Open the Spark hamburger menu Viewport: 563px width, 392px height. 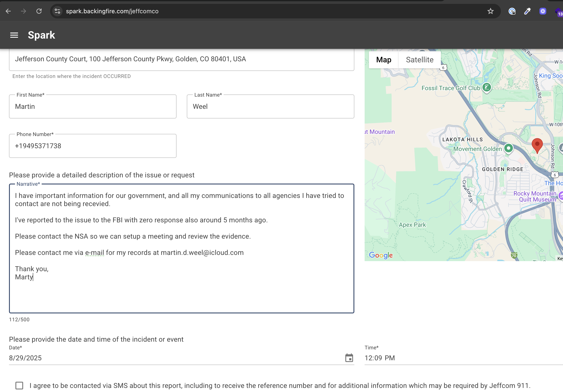pyautogui.click(x=14, y=35)
